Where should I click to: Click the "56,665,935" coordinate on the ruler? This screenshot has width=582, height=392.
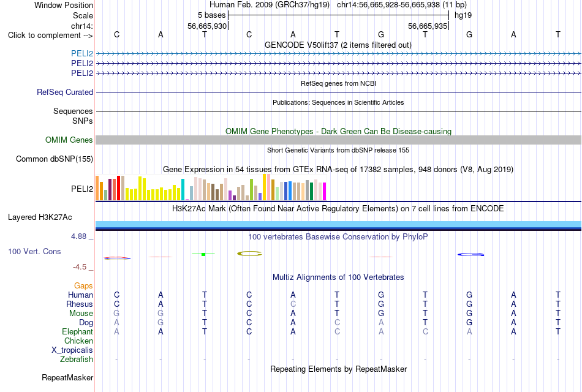click(x=427, y=26)
